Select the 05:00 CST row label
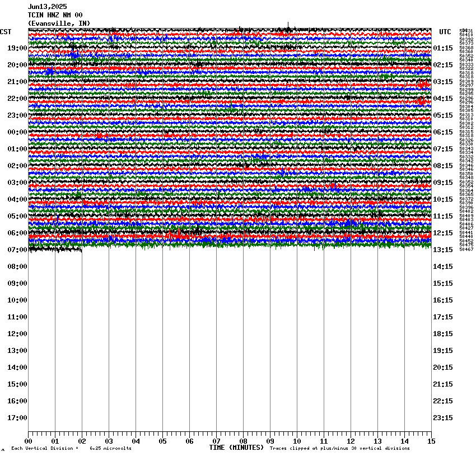 point(17,216)
